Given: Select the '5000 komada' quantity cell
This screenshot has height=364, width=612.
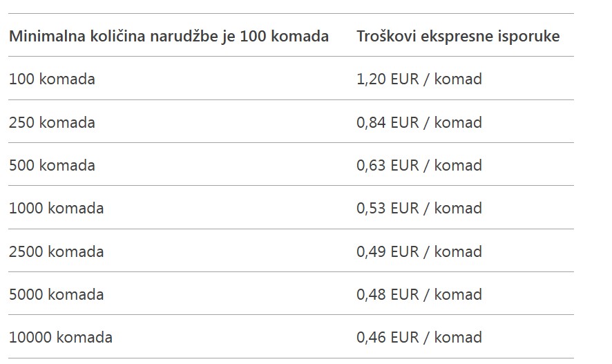Looking at the screenshot, I should 56,294.
